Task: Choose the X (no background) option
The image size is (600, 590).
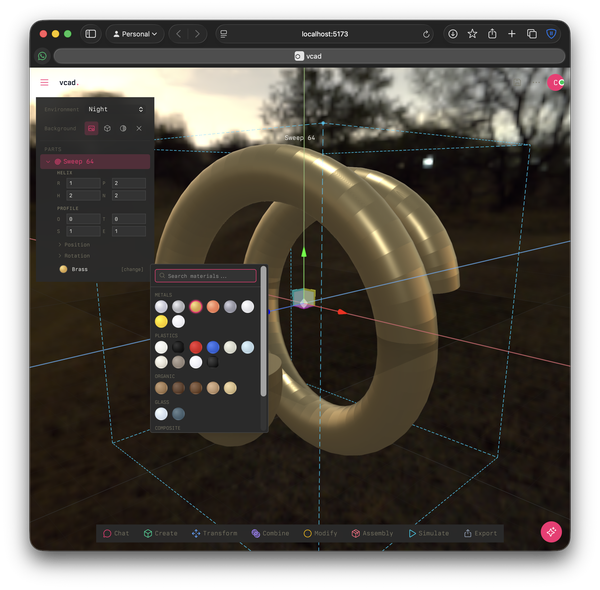Action: 139,129
